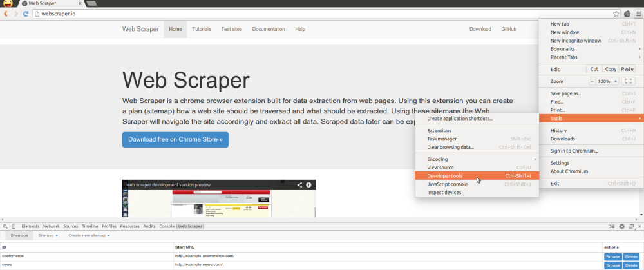Click Download free on Chrome Store button
Image resolution: width=644 pixels, height=270 pixels.
point(175,140)
